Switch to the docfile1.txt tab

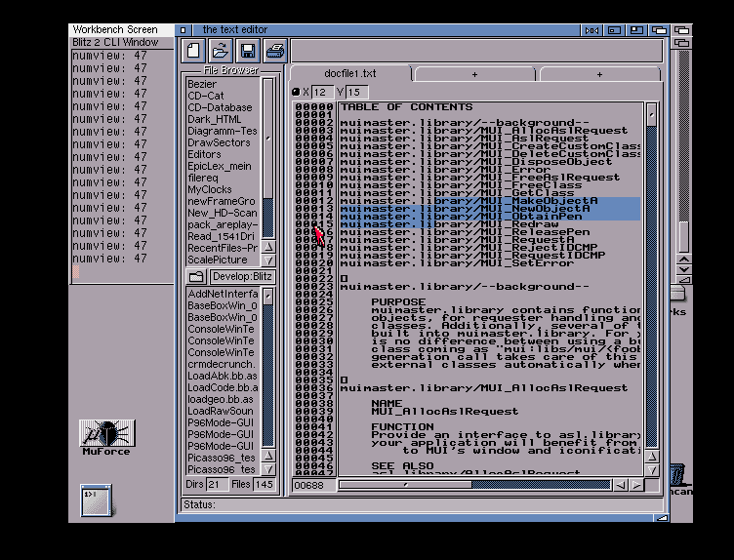350,74
